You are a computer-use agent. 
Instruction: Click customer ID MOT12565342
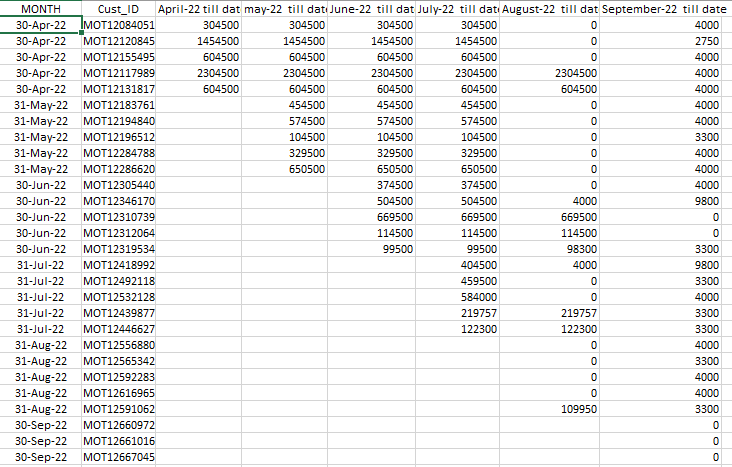119,361
